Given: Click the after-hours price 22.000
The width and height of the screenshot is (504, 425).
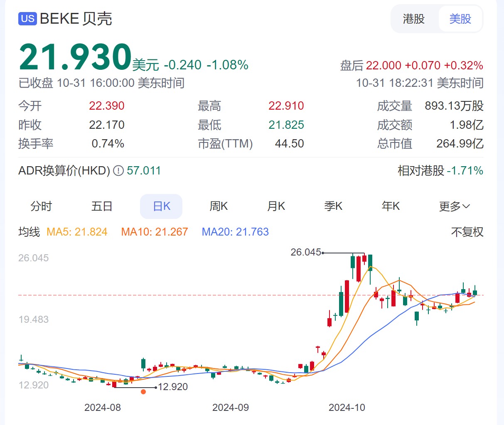Looking at the screenshot, I should [384, 66].
